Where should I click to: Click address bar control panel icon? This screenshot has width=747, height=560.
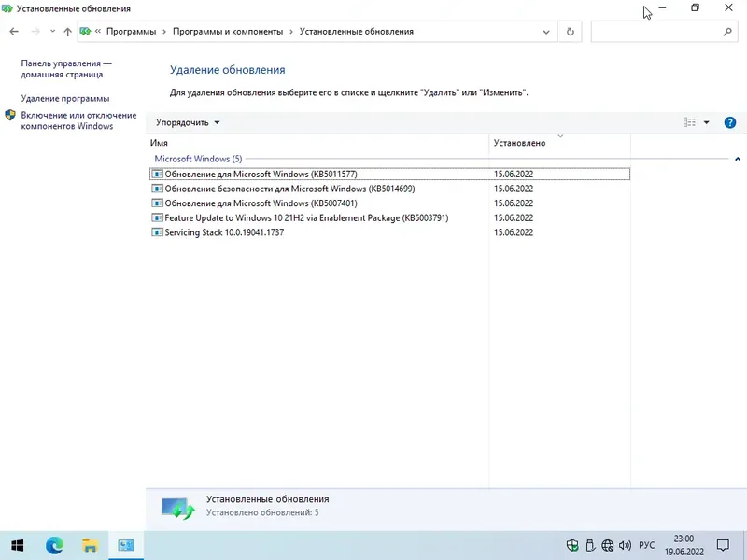(85, 32)
